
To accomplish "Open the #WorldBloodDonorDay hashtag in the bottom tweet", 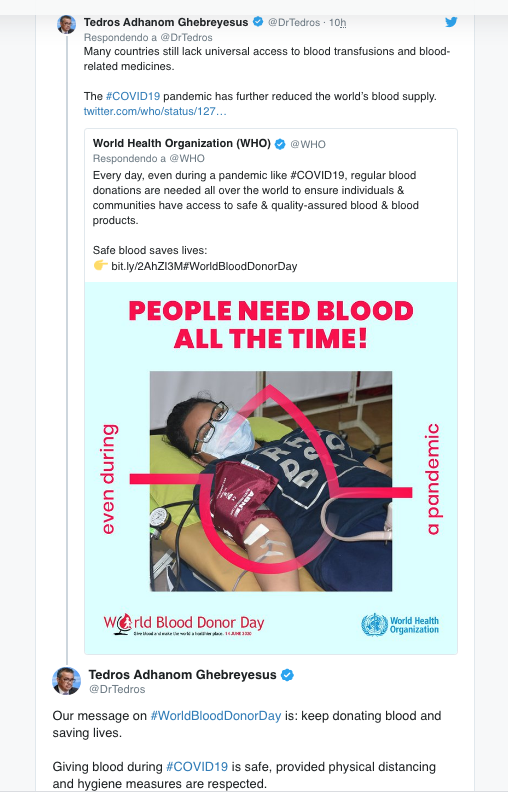I will click(216, 716).
